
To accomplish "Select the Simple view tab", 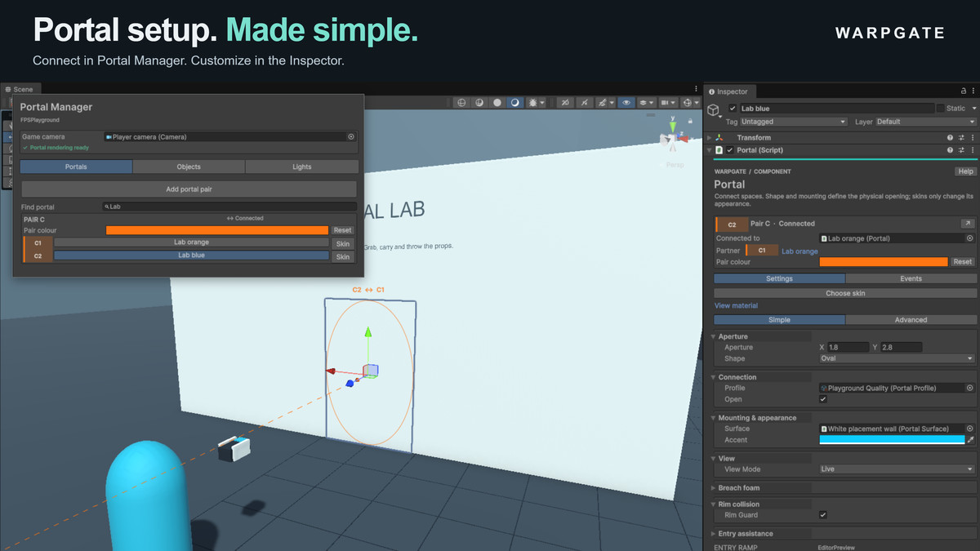I will 779,320.
